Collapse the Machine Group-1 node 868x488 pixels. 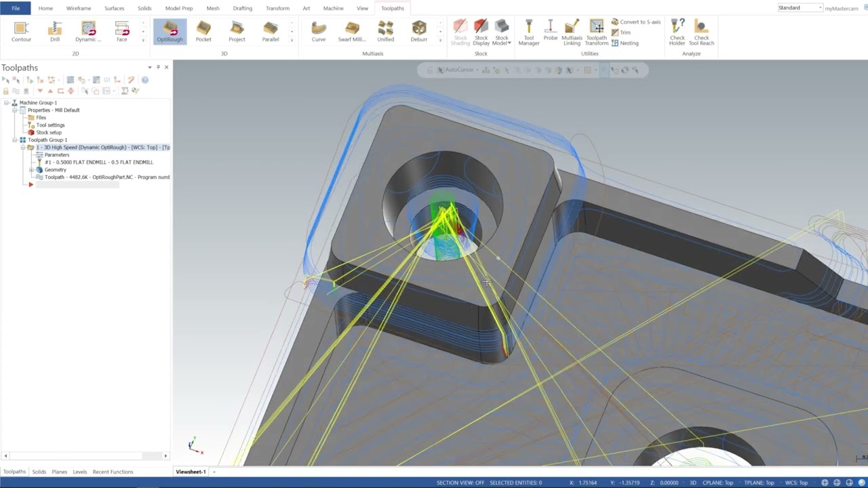[6, 103]
